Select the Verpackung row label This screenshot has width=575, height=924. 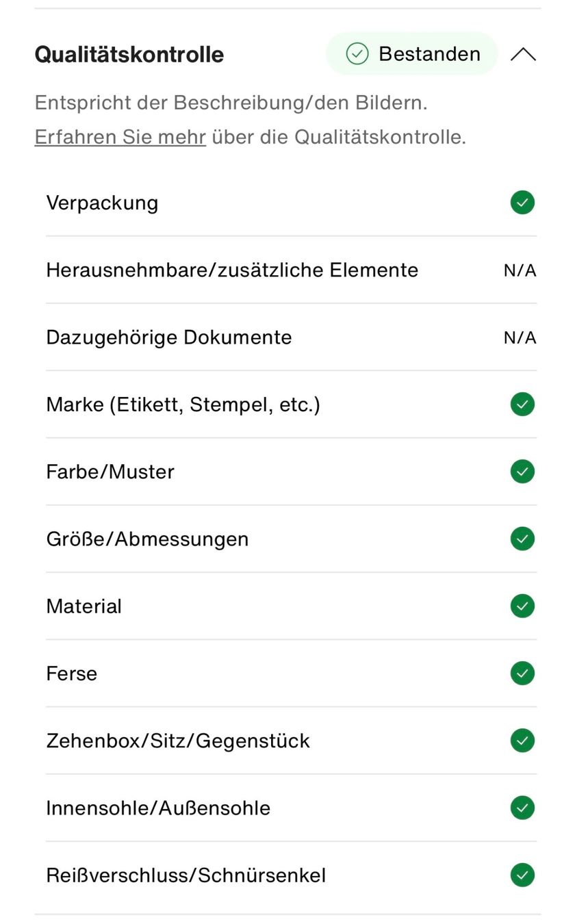[102, 203]
